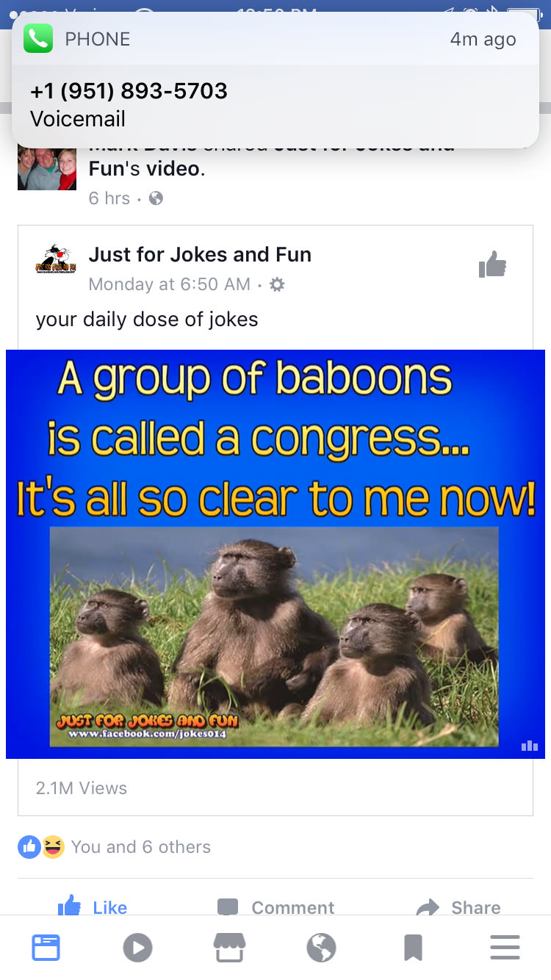551x980 pixels.
Task: Open the Videos tab play icon
Action: tap(137, 948)
